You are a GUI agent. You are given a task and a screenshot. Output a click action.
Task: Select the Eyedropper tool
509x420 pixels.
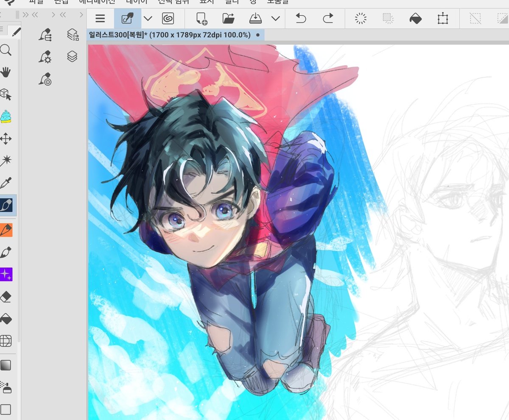6,183
